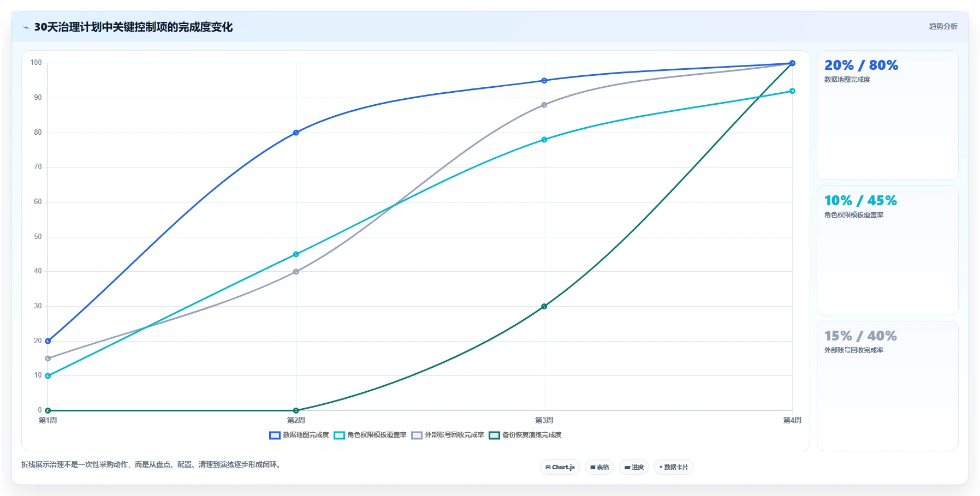Click the cyan data point at 10 on 第1周
The height and width of the screenshot is (496, 980).
click(x=48, y=376)
